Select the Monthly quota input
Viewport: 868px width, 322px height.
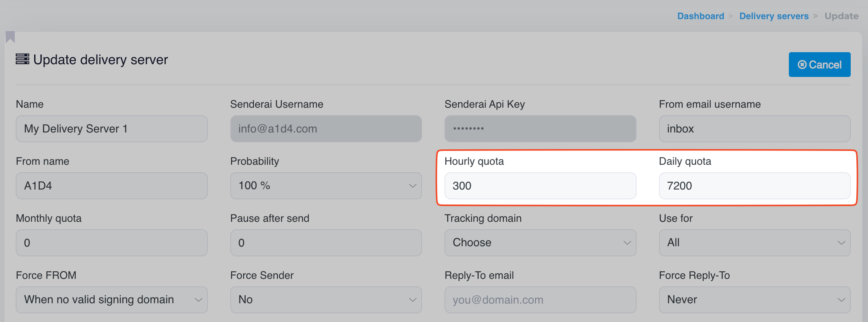pos(112,243)
